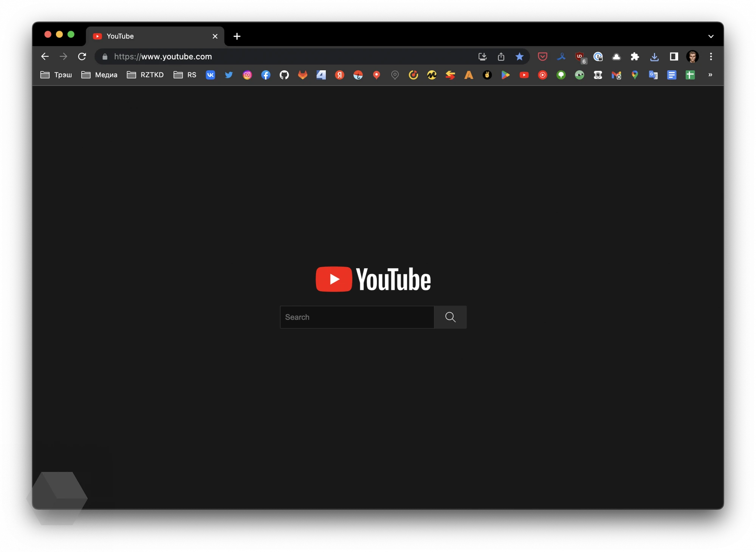
Task: Open the yellow circle black squiggle bookmark
Action: click(432, 75)
